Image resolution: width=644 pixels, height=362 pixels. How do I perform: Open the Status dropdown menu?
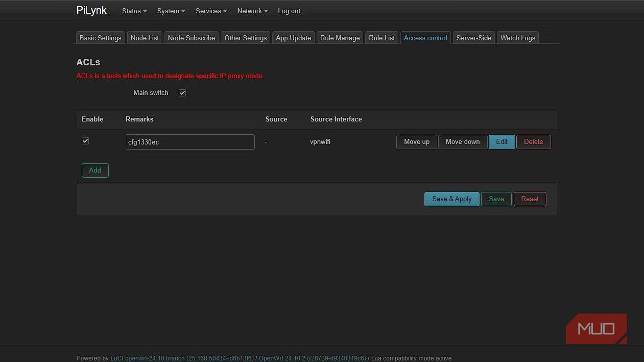[x=134, y=11]
